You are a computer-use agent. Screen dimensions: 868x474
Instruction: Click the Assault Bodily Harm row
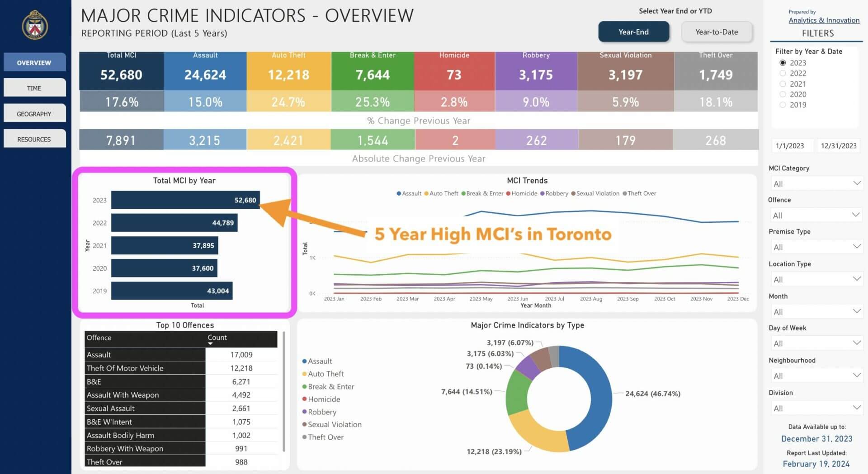pyautogui.click(x=181, y=435)
